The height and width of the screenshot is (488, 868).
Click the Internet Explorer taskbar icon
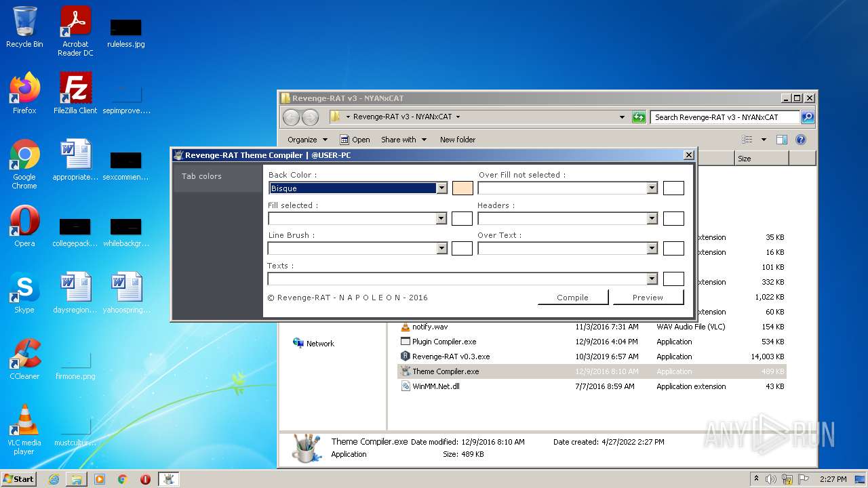pyautogui.click(x=54, y=479)
